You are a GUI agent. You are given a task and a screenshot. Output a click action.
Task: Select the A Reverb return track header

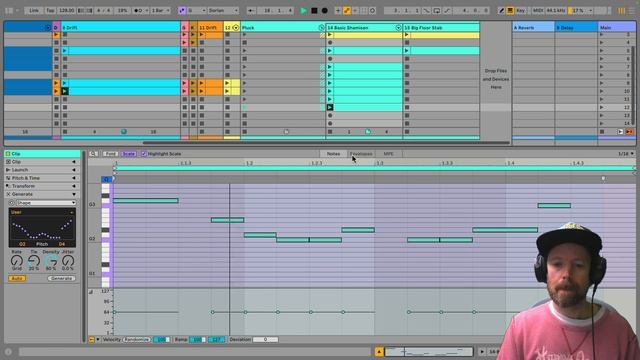pyautogui.click(x=533, y=27)
